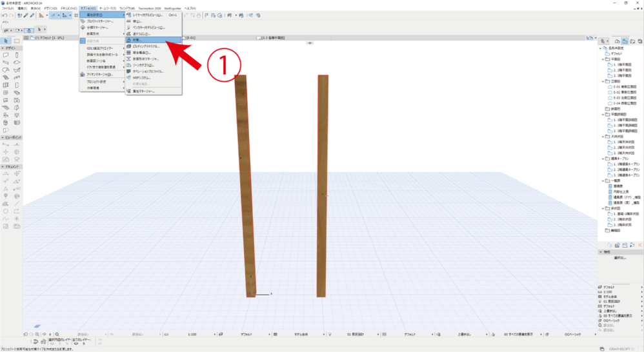Select the Text tool in Document toolbox

pos(6,189)
